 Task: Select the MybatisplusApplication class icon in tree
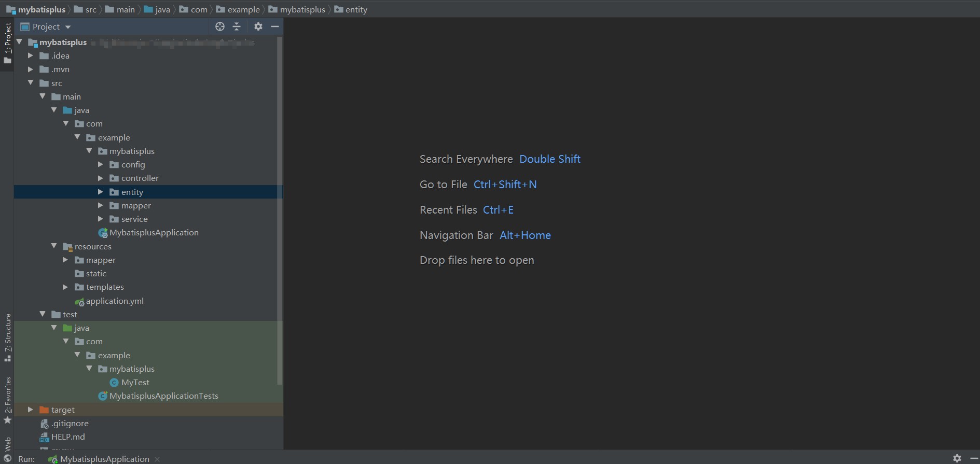click(103, 233)
